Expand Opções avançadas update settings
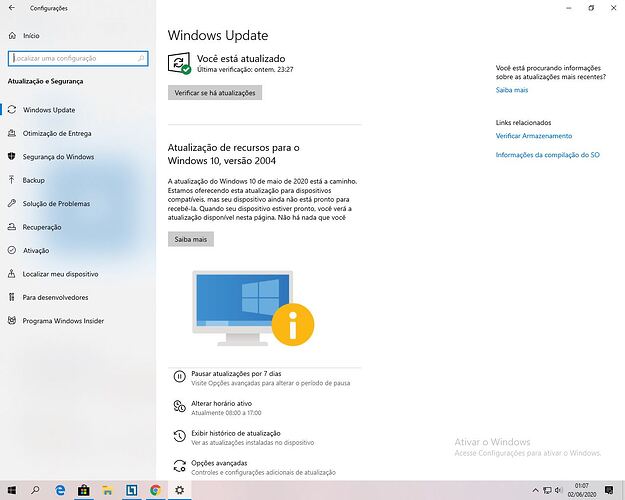This screenshot has width=625, height=500. pos(218,464)
